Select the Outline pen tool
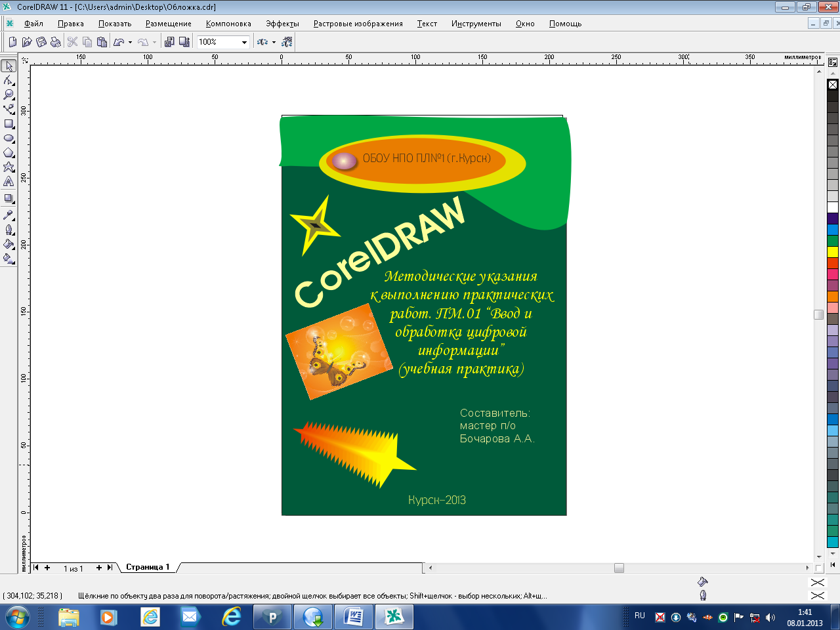This screenshot has height=630, width=840. [9, 230]
